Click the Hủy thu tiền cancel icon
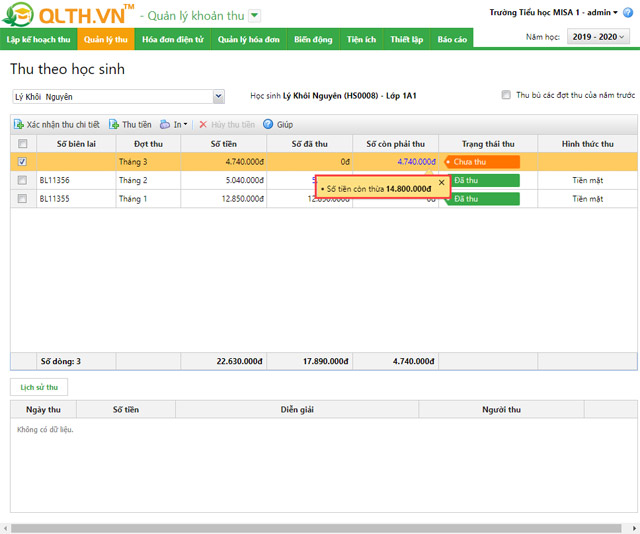Viewport: 640px width, 534px height. [203, 125]
